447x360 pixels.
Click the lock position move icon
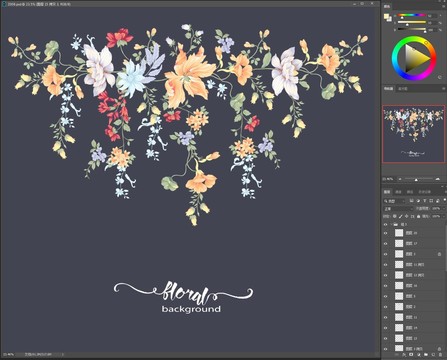coord(406,216)
